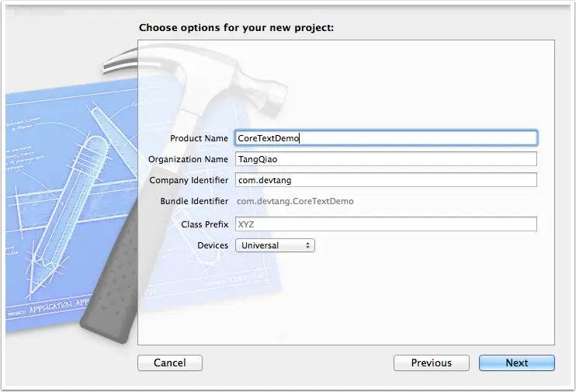The image size is (576, 392).
Task: Go back with the Previous button
Action: coord(432,363)
